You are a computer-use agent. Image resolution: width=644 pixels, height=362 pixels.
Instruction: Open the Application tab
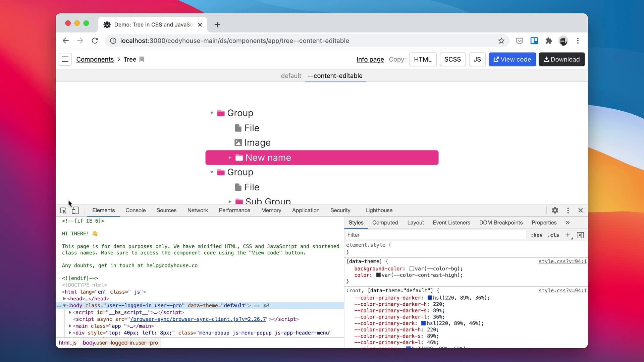pyautogui.click(x=306, y=210)
